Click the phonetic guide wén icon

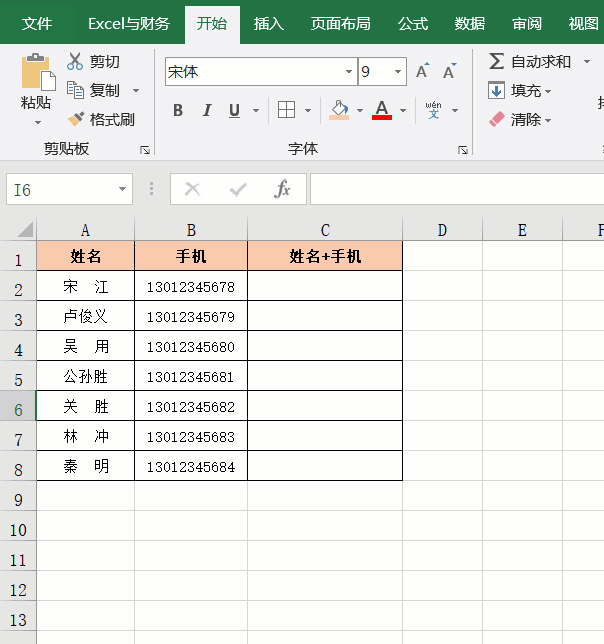(x=433, y=110)
